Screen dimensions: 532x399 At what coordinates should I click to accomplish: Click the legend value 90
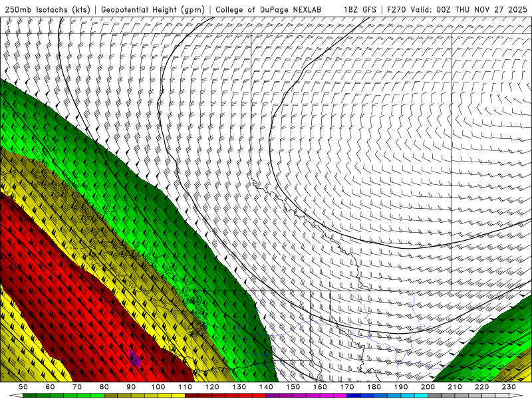click(131, 387)
